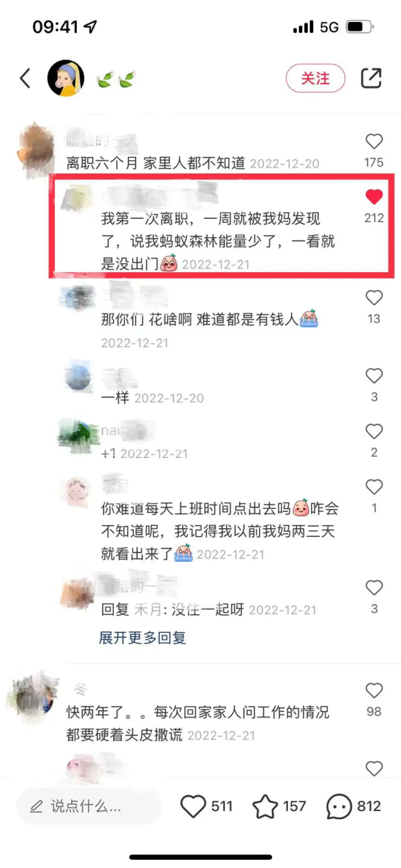Unlike the highlighted comment with 212 likes

click(x=374, y=197)
